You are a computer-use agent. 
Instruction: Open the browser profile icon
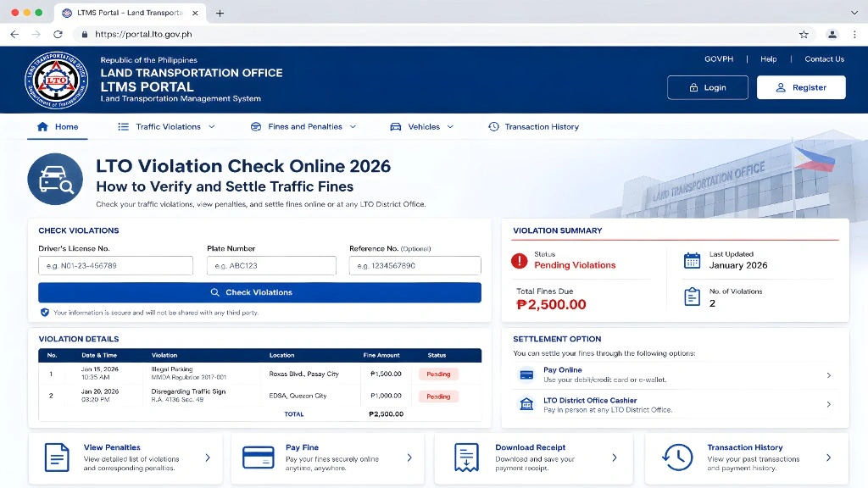click(832, 34)
